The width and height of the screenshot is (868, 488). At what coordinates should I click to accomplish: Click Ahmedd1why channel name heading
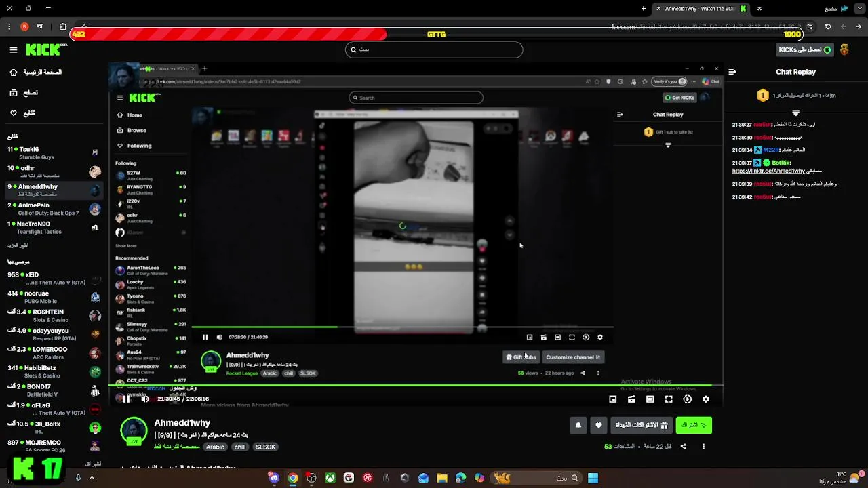182,423
